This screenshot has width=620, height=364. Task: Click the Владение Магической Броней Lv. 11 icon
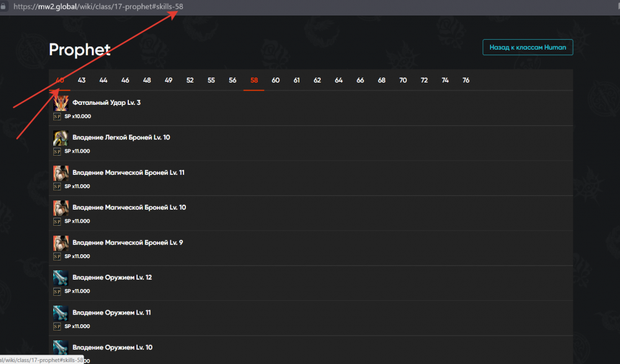(60, 173)
